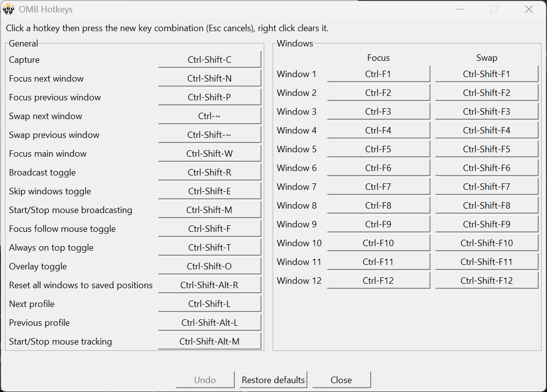The image size is (547, 392).
Task: Click Previous profile hotkey Ctrl-Shift-Alt-L
Action: [x=210, y=323]
